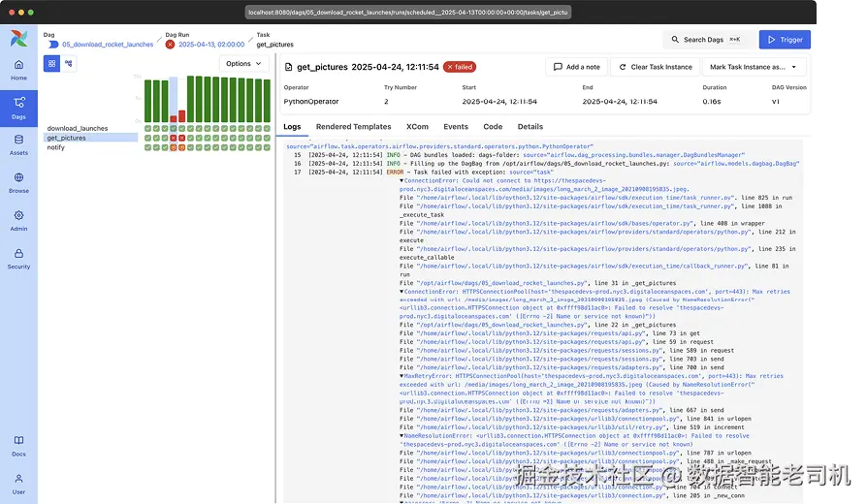
Task: Click the Search Dags field
Action: click(707, 40)
